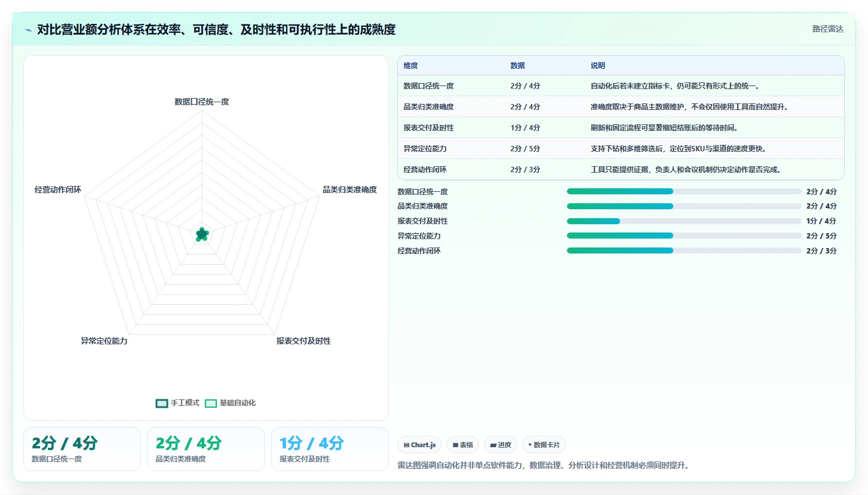
Task: Click the 表格 tag
Action: tap(463, 445)
